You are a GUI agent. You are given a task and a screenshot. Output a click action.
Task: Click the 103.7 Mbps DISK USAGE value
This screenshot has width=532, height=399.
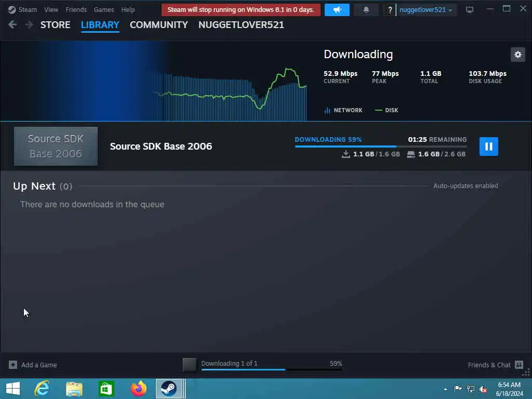point(487,74)
